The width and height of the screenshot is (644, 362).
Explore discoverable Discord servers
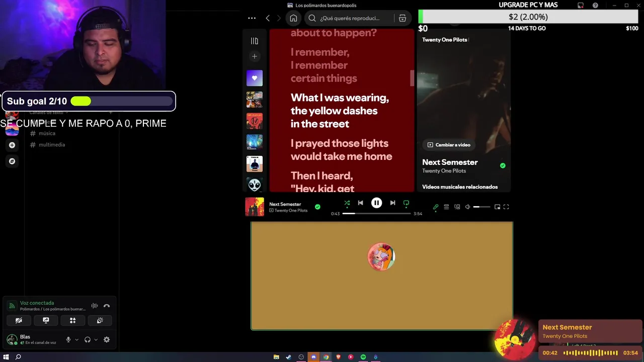[x=12, y=161]
